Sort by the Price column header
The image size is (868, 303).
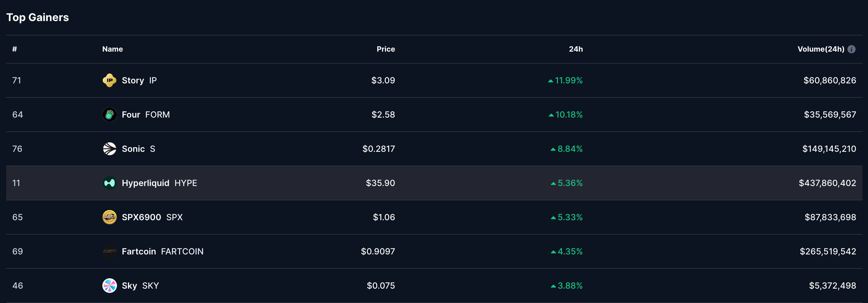tap(385, 49)
